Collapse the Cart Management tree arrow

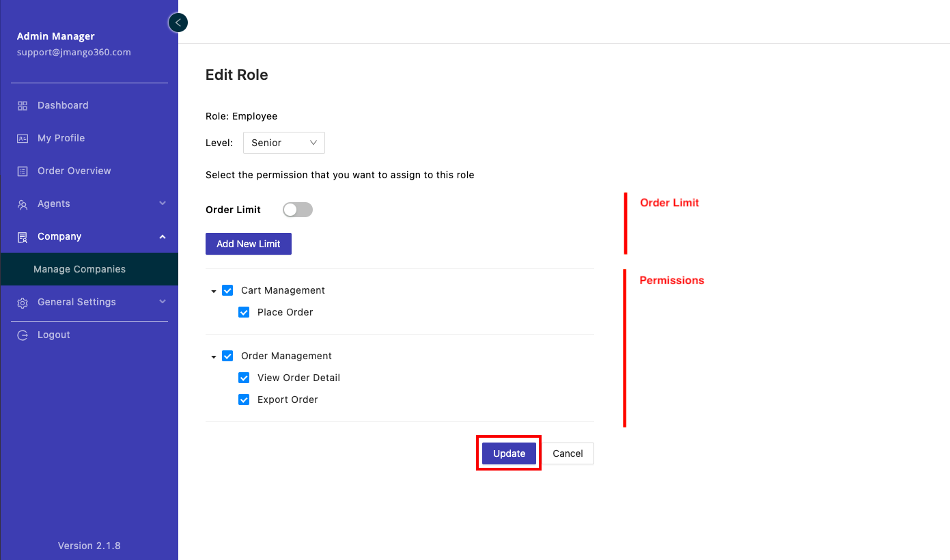pyautogui.click(x=214, y=291)
